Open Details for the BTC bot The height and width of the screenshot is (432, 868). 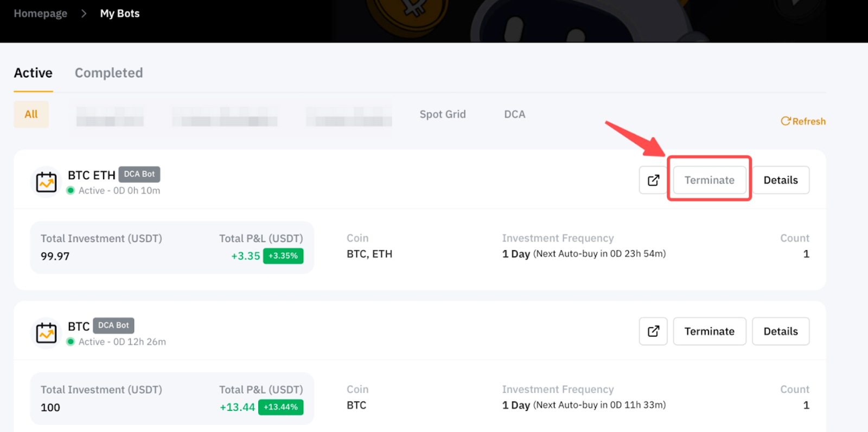tap(780, 331)
